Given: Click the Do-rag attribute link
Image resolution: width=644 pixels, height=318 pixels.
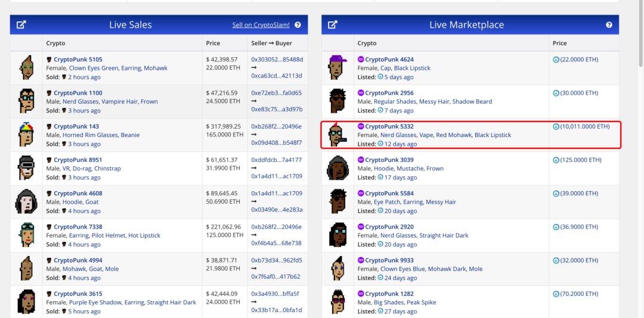Looking at the screenshot, I should point(83,169).
